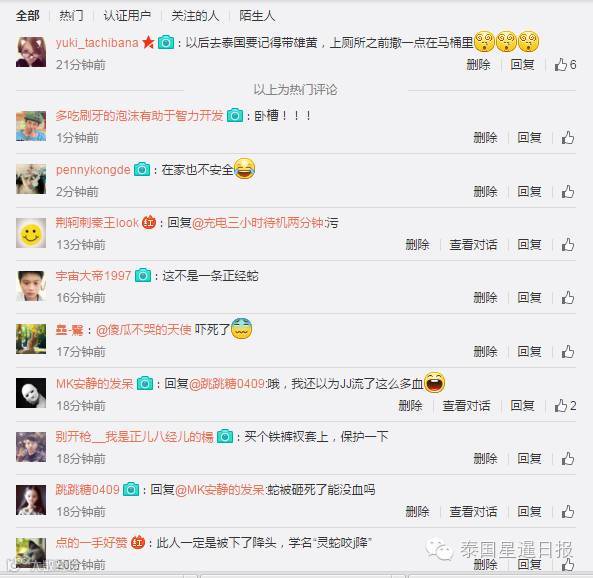Open the 认证用户 tab

[x=127, y=16]
